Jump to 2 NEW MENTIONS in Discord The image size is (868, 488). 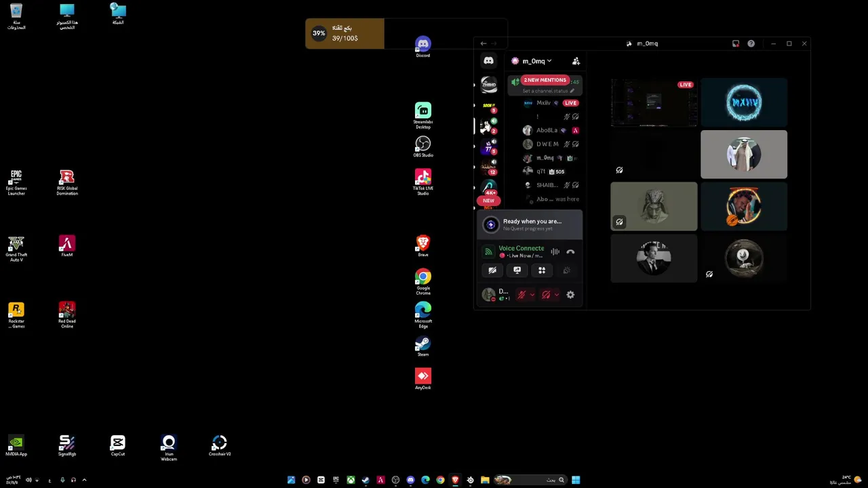pyautogui.click(x=545, y=80)
